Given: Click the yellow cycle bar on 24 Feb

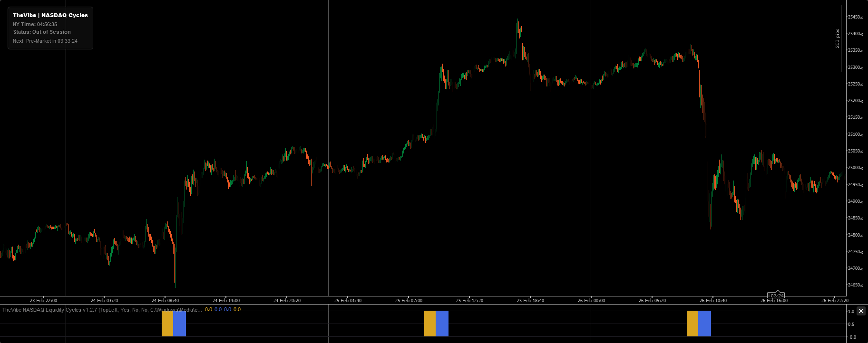Looking at the screenshot, I should (167, 324).
